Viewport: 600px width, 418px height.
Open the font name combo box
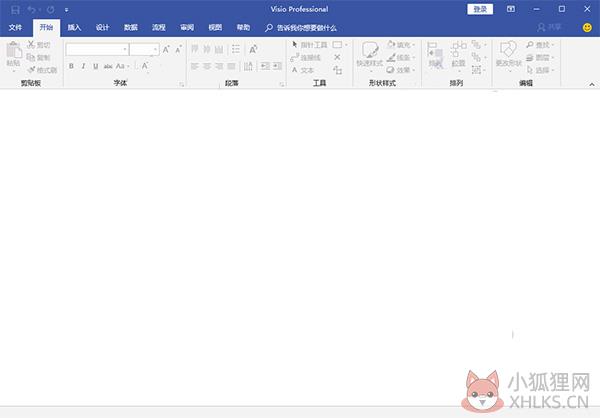[x=97, y=49]
